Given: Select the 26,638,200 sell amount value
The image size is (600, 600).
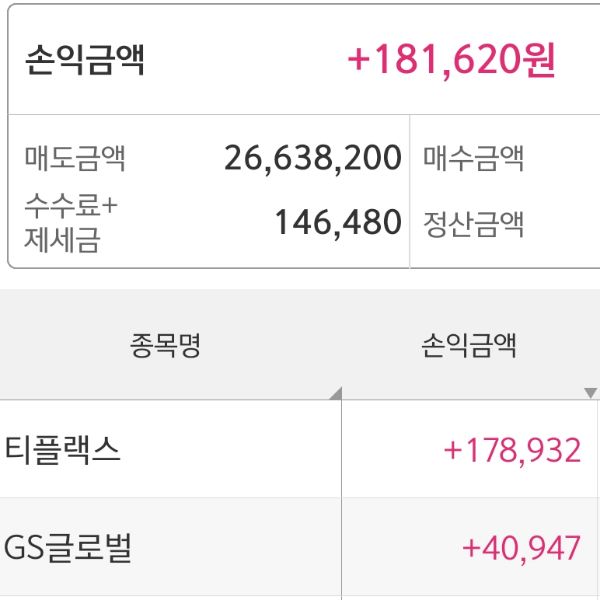Looking at the screenshot, I should click(313, 159).
